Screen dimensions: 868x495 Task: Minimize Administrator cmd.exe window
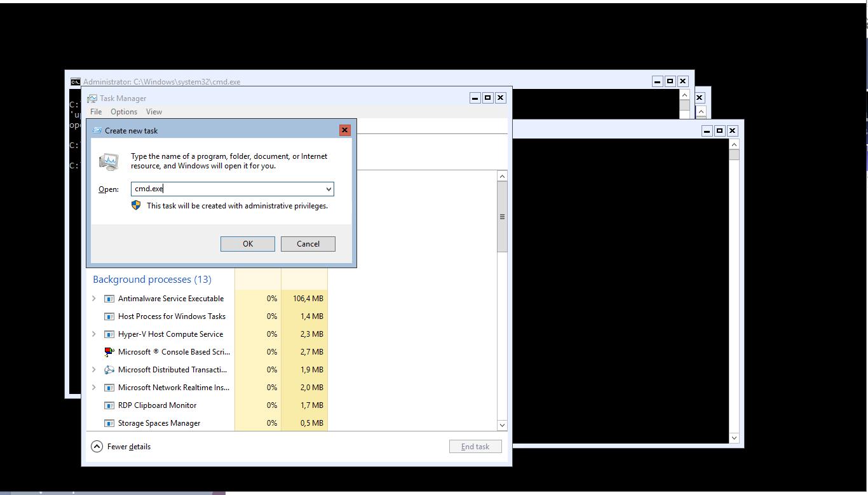[x=657, y=81]
